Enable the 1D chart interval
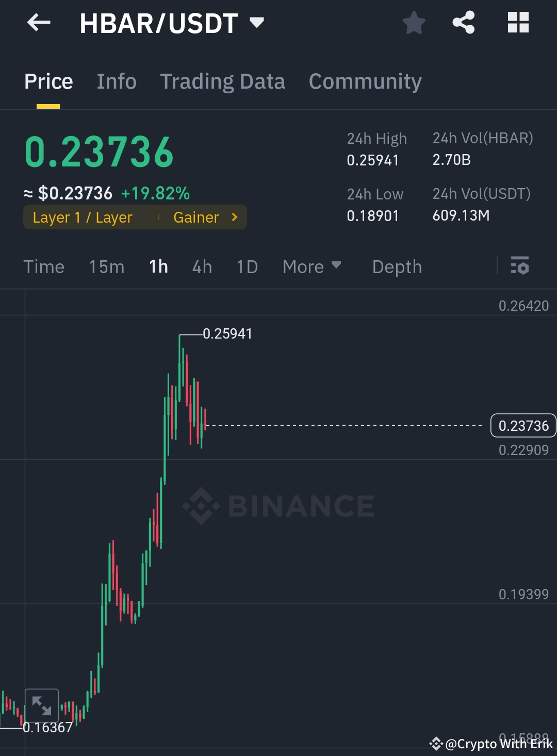The height and width of the screenshot is (756, 557). (246, 267)
